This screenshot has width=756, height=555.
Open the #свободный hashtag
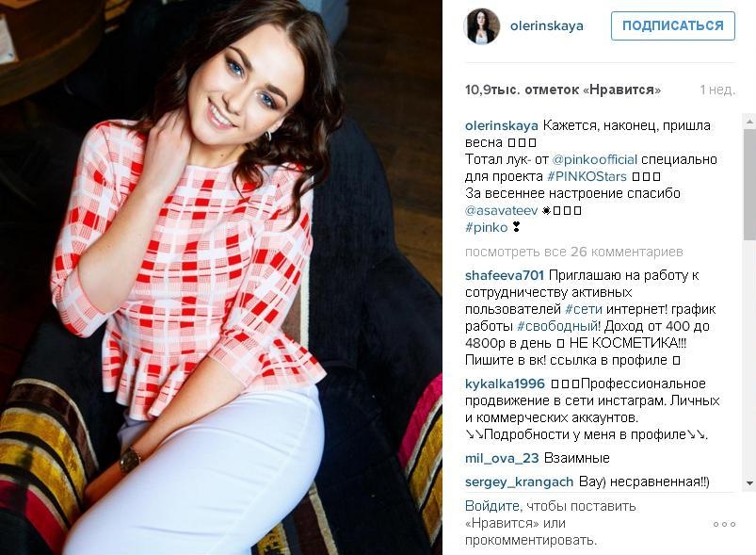click(556, 326)
